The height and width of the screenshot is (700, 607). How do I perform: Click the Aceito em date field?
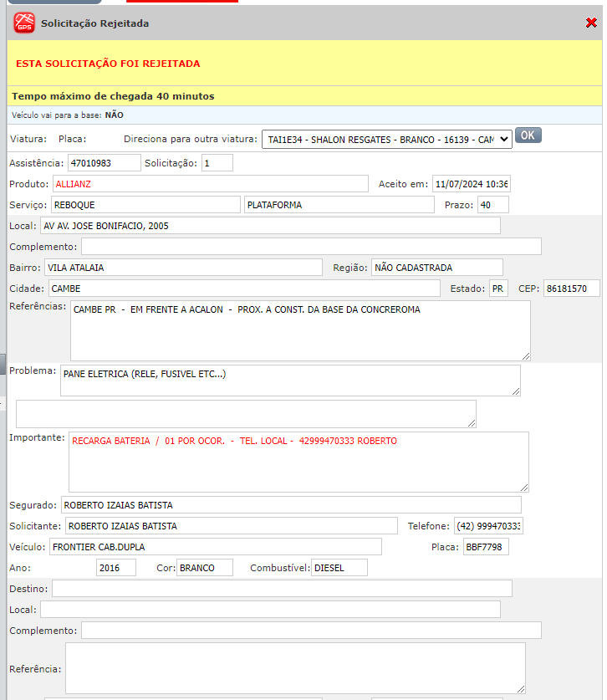pyautogui.click(x=472, y=184)
